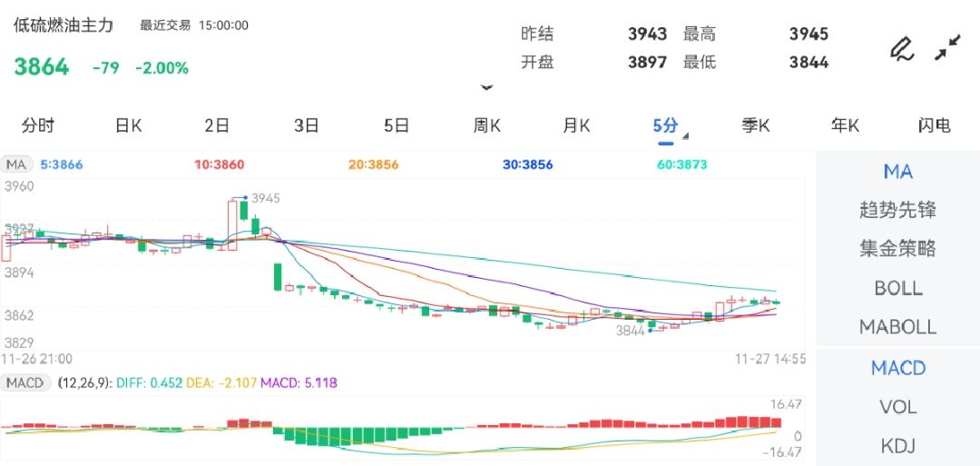Click the 10:3860 MA value
980x466 pixels.
(x=220, y=165)
